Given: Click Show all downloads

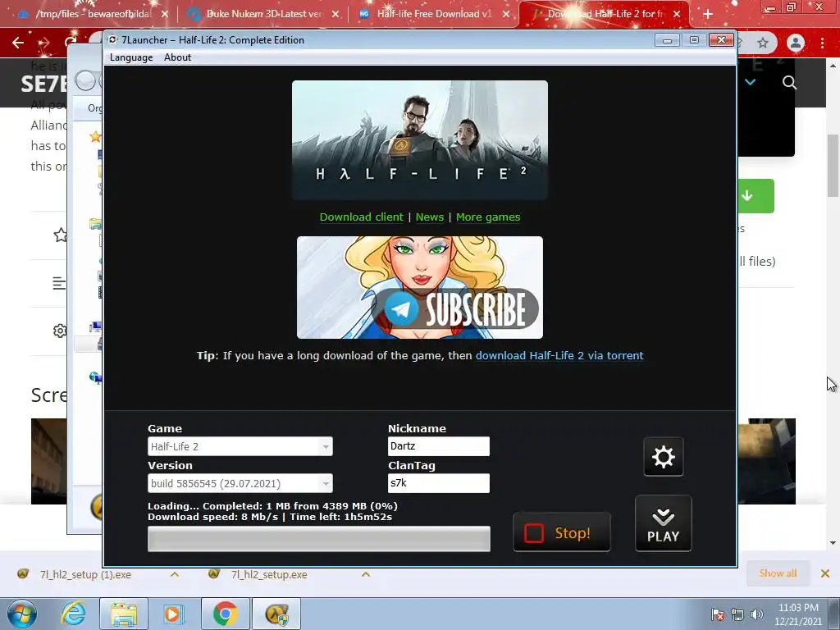Looking at the screenshot, I should [x=778, y=573].
